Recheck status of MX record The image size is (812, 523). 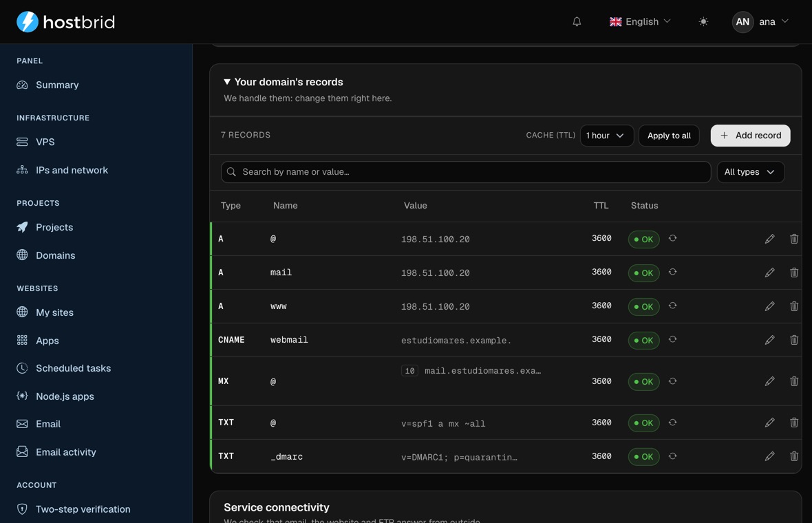(x=672, y=381)
